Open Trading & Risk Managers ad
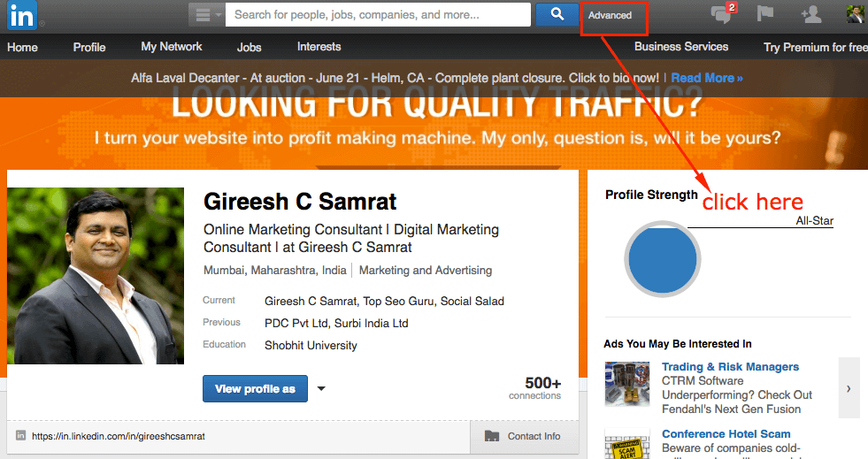 730,367
